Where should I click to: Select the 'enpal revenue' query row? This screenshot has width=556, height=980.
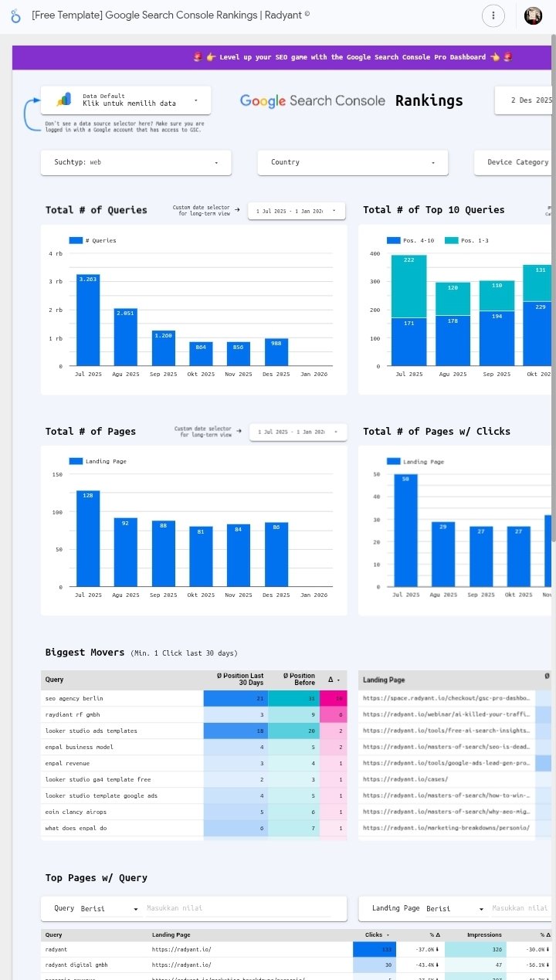click(x=194, y=763)
